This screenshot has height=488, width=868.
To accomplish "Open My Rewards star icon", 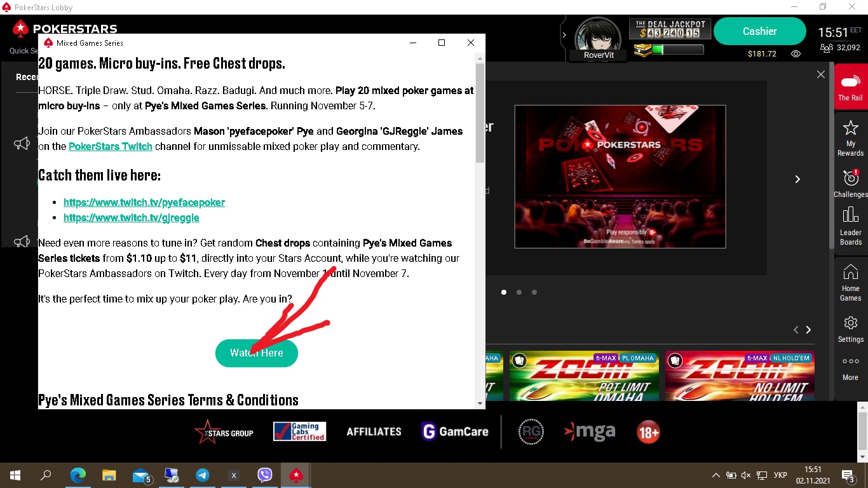I will point(850,127).
